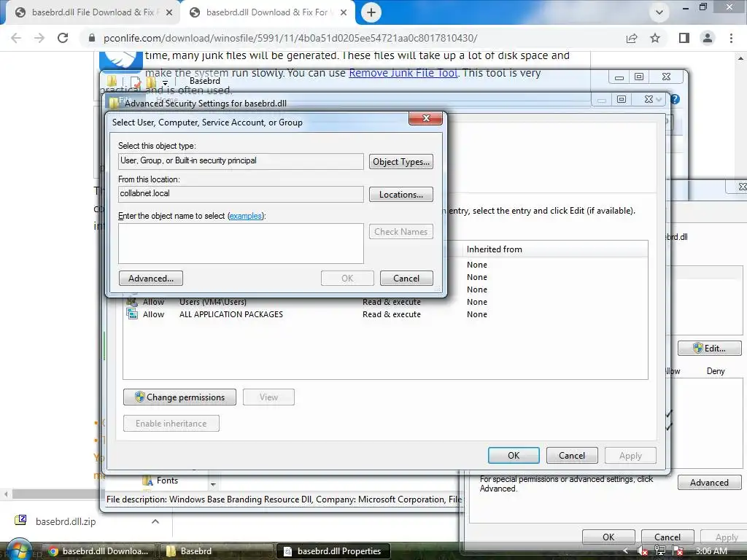
Task: Click the collabnet.local location field
Action: coord(241,193)
